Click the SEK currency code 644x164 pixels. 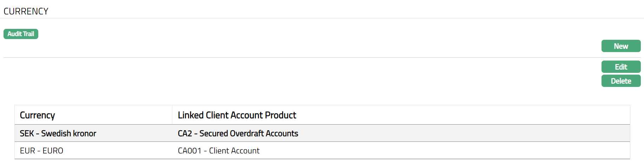[x=27, y=133]
